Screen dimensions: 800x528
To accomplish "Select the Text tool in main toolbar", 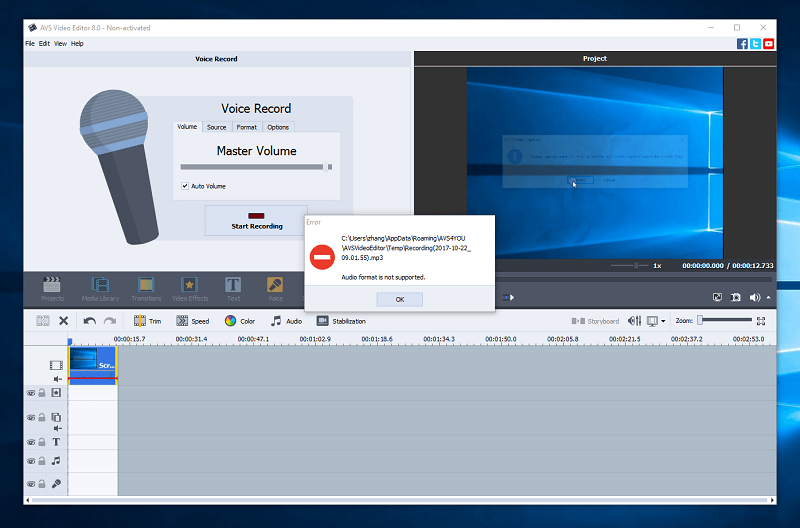I will click(233, 289).
